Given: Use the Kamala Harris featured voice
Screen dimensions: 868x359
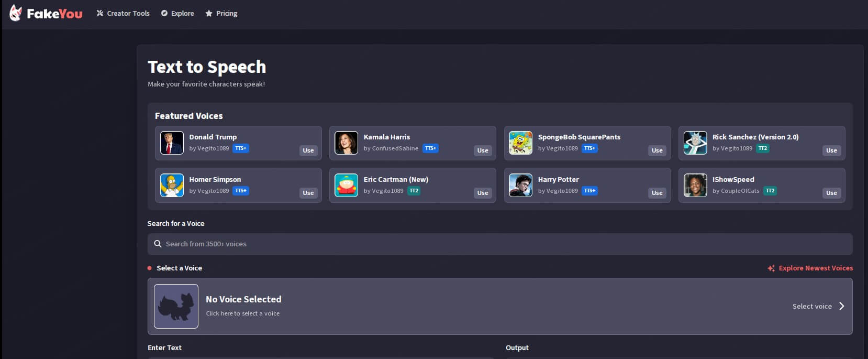Looking at the screenshot, I should click(x=482, y=150).
